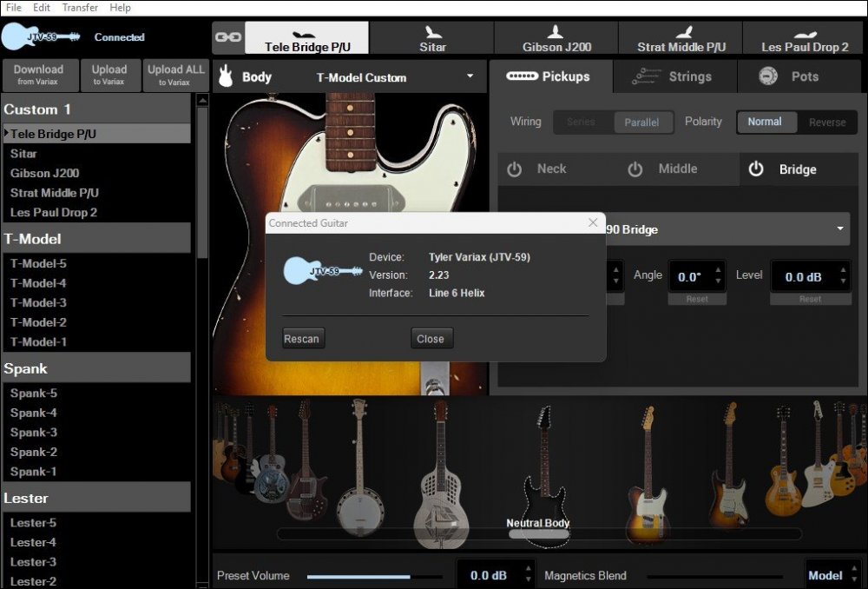Viewport: 868px width, 589px height.
Task: Switch to the Pickups tab
Action: [x=551, y=76]
